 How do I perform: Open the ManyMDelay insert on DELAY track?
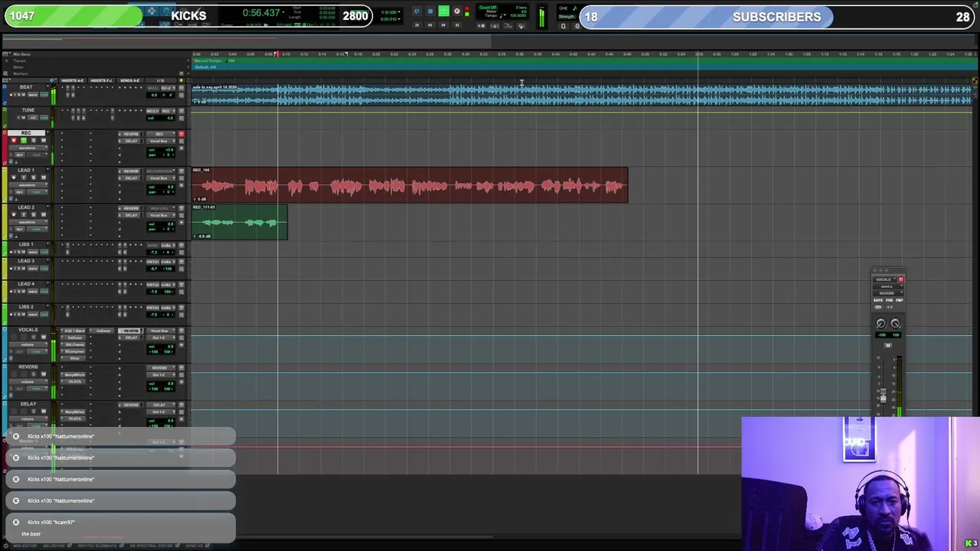[73, 412]
